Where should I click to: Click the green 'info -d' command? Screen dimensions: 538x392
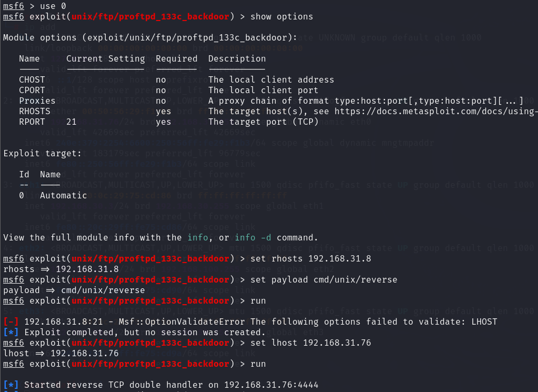coord(253,237)
